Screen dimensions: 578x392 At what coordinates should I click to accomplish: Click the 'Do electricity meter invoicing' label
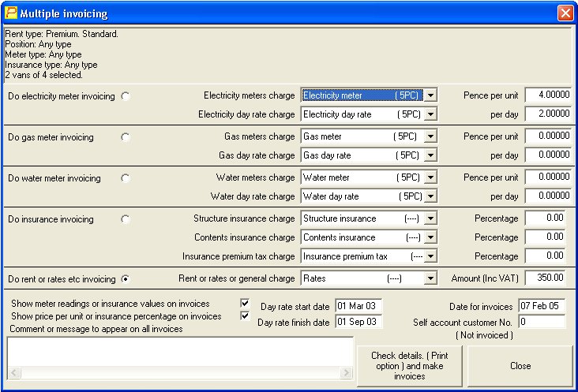pyautogui.click(x=62, y=96)
